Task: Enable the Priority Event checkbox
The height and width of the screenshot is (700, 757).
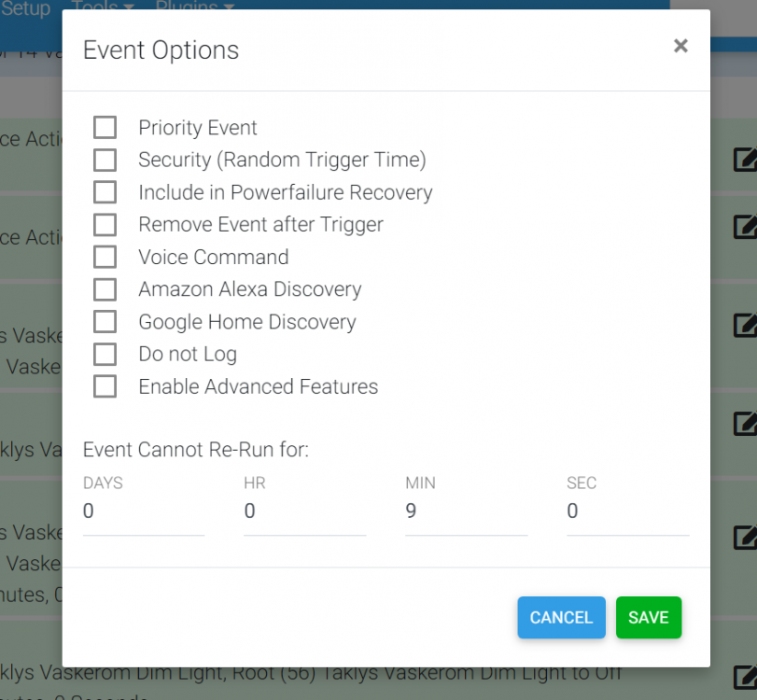Action: pos(105,128)
